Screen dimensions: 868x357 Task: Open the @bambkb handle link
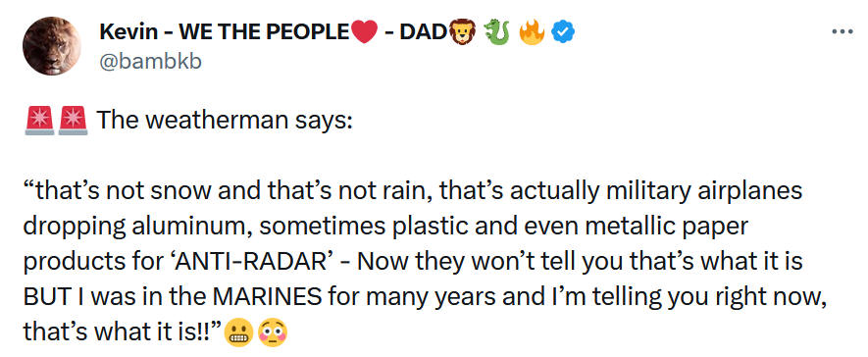click(150, 62)
